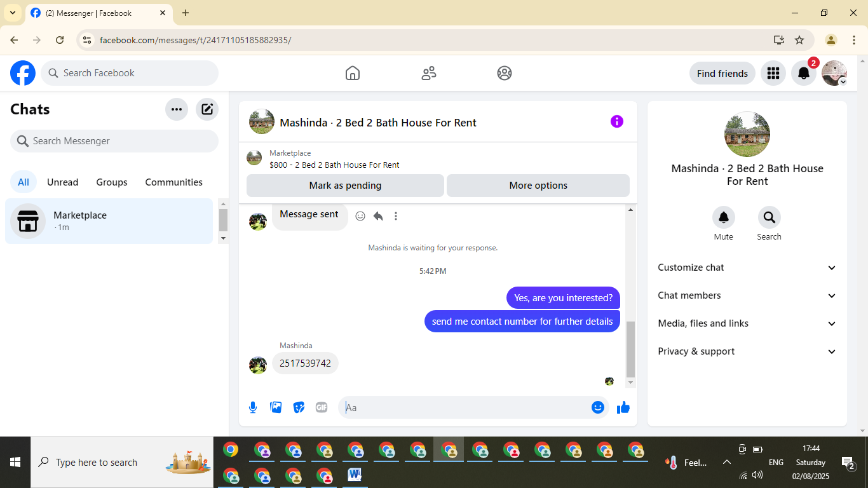This screenshot has height=488, width=868.
Task: Send a thumbs-up like
Action: click(x=623, y=407)
